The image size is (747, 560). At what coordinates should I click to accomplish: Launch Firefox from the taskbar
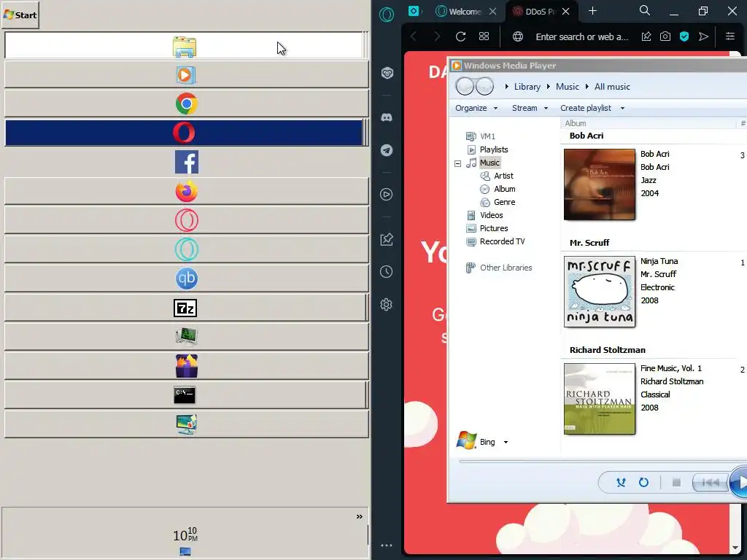pos(186,191)
